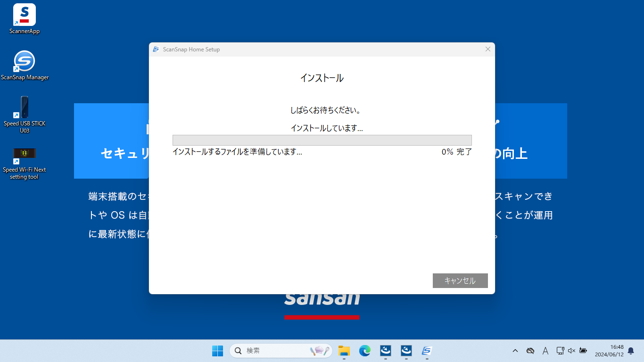Click the ScanSnap logo in the Setup title bar
Screen dimensions: 644x362
156,49
